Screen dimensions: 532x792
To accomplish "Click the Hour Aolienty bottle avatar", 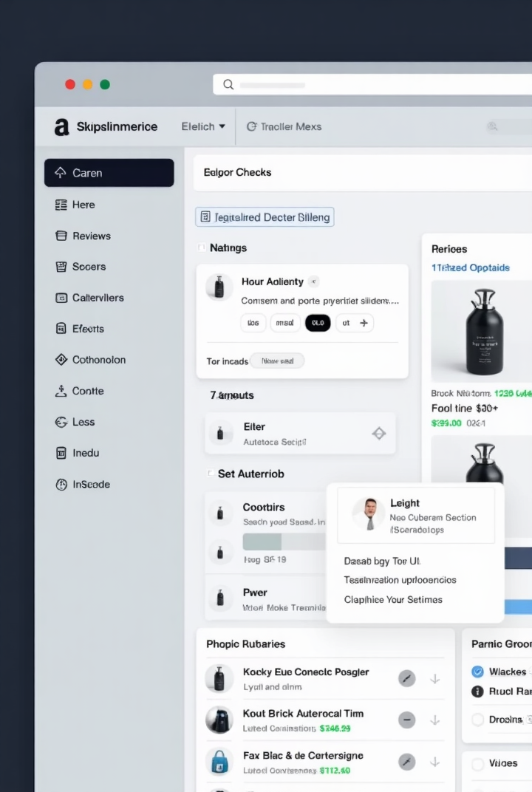I will tap(219, 287).
